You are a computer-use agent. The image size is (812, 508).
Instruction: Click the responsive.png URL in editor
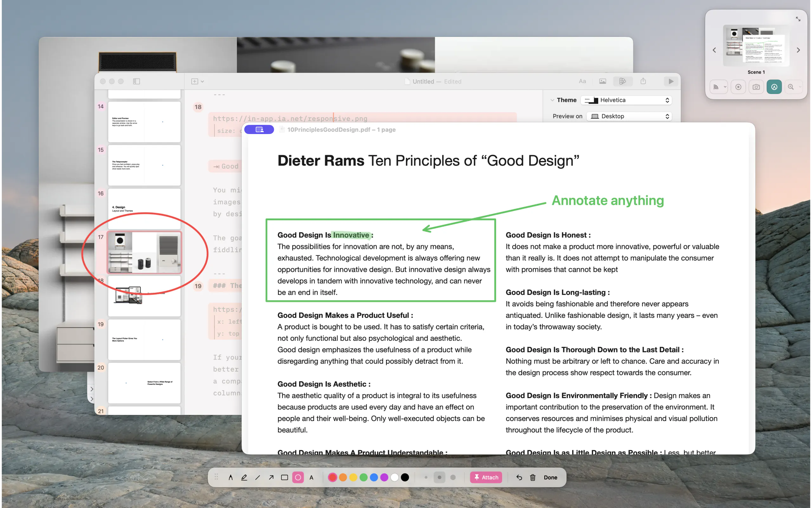point(290,119)
